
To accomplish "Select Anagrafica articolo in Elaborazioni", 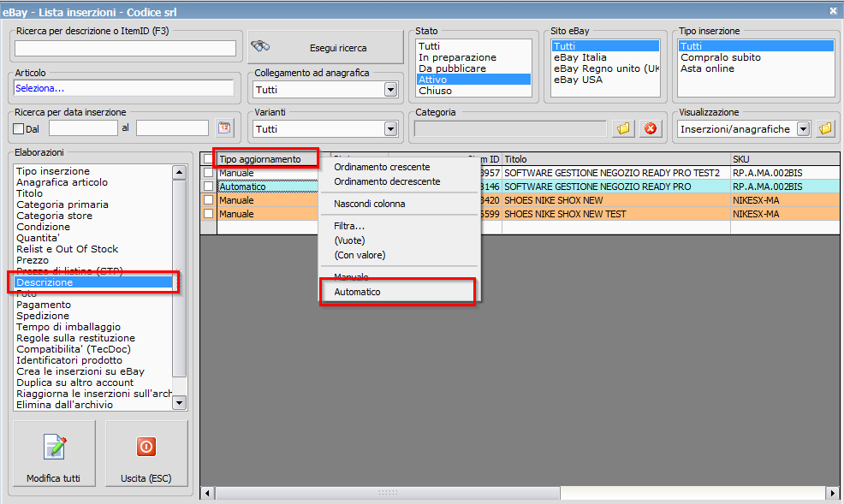I will (93, 182).
